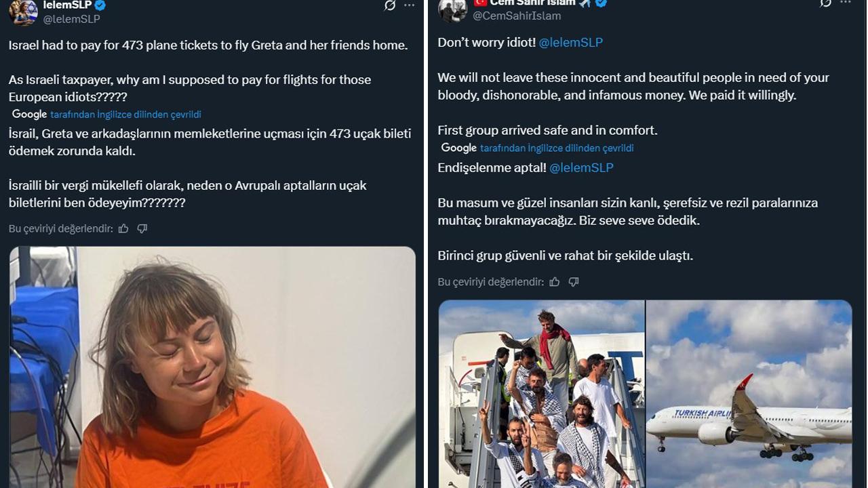Click the @lelemSLP handle under the name

pos(71,19)
